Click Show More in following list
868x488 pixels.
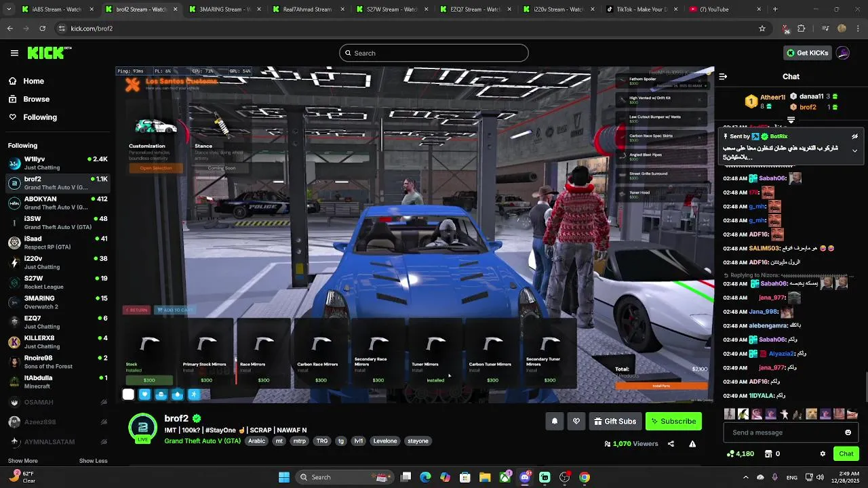(23, 461)
